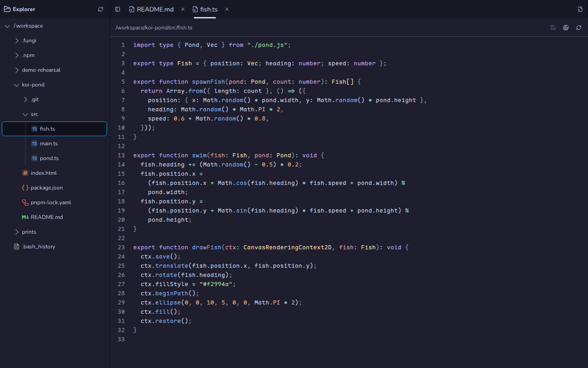Click the TypeScript icon beside main.ts
The image size is (588, 368).
click(x=34, y=144)
